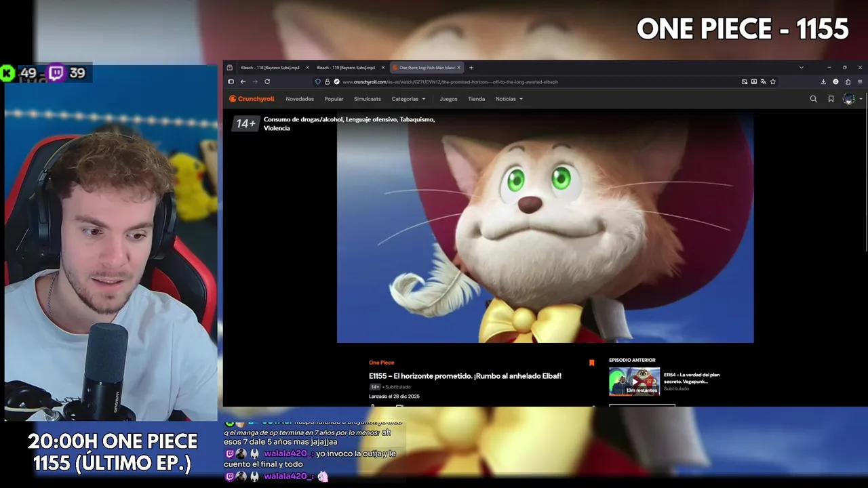Click the reader-view icon in address bar
The width and height of the screenshot is (868, 488).
pos(753,82)
